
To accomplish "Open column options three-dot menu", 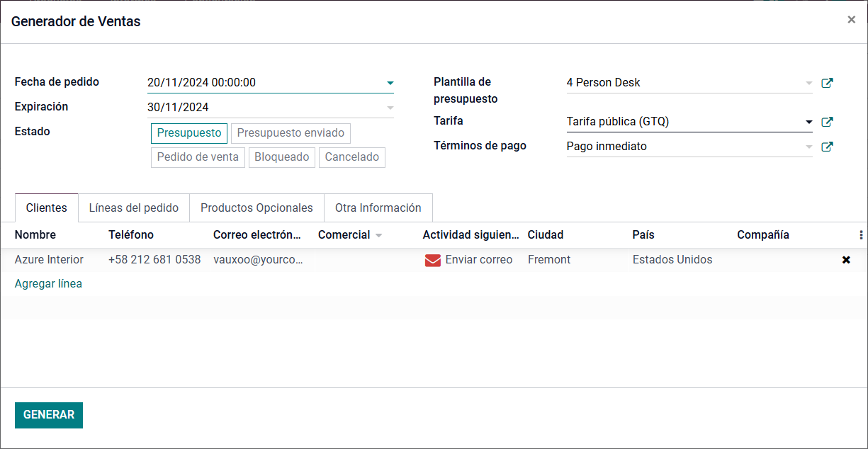I will coord(861,235).
